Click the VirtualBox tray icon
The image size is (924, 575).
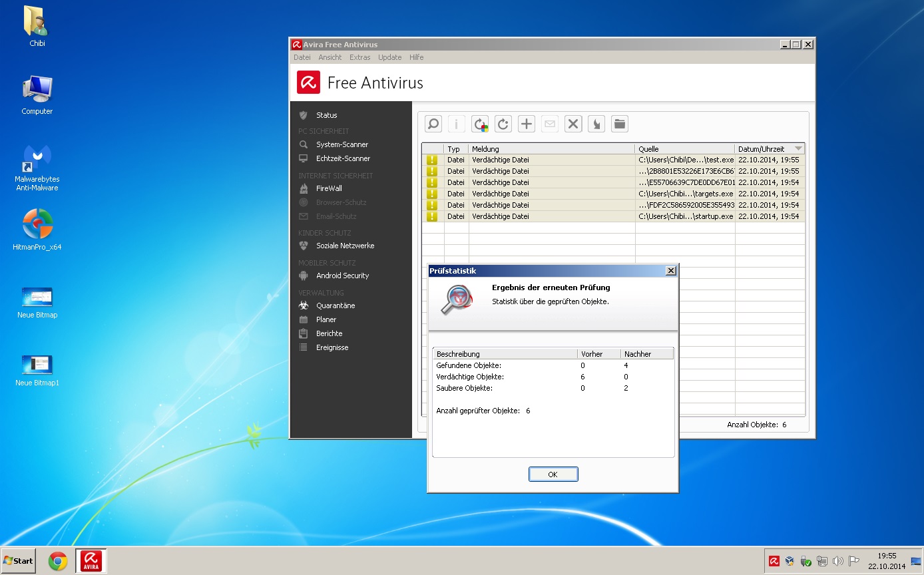(790, 561)
